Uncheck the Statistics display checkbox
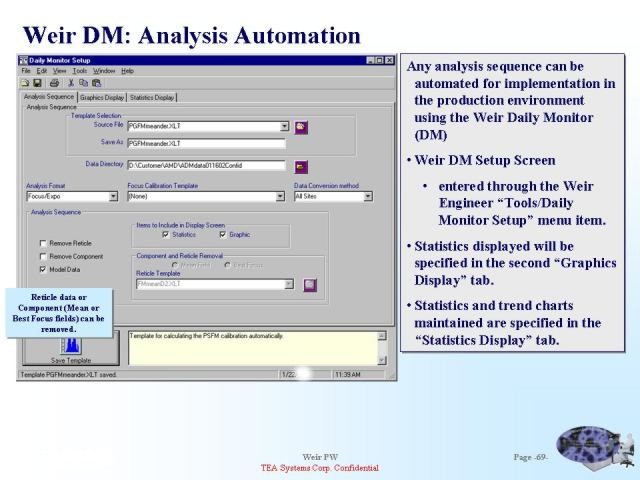Screen dimensions: 640x480 (166, 235)
